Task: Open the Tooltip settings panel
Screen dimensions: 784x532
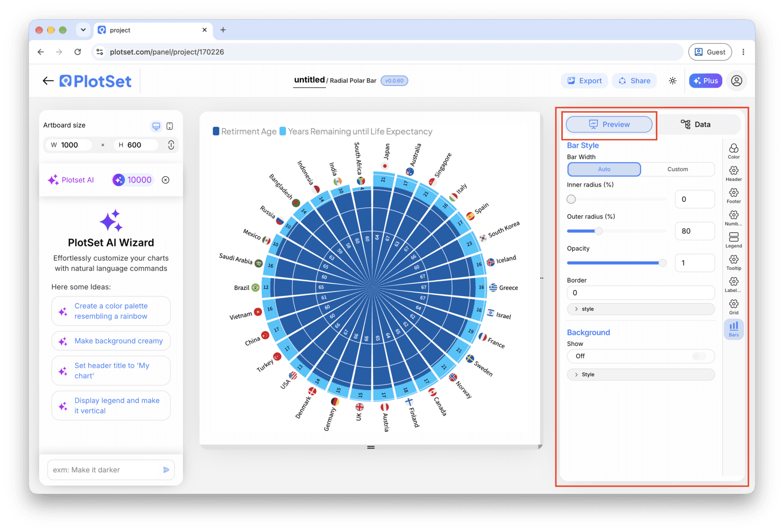Action: coord(734,263)
